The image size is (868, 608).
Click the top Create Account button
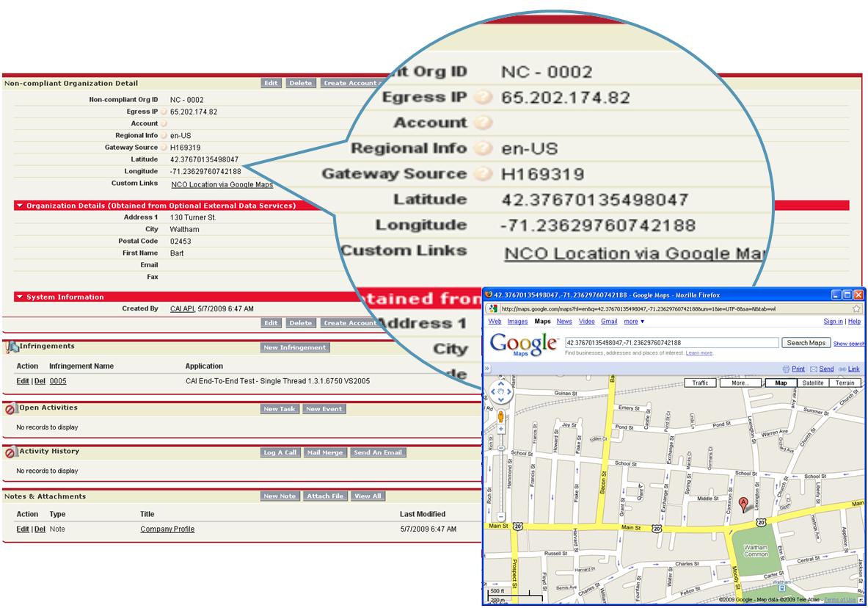click(351, 83)
